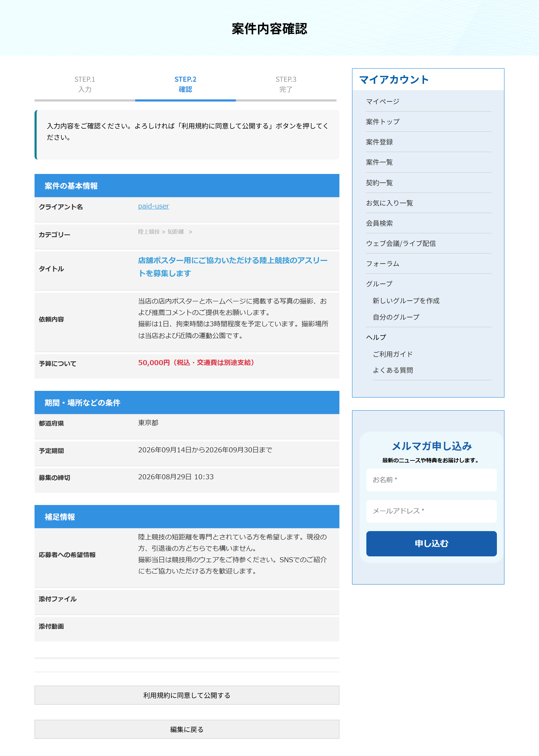
Task: Go to STEP.1 入力 tab
Action: [x=85, y=84]
